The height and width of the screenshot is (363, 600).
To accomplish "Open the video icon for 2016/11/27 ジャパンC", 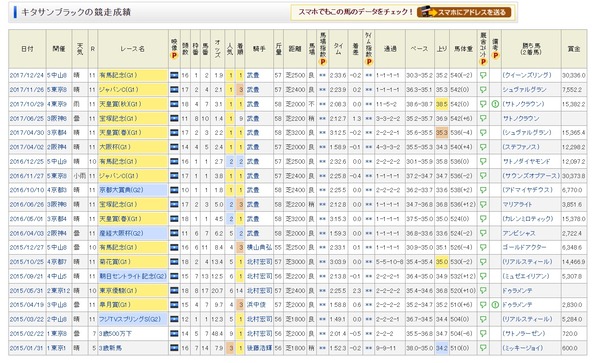I will pyautogui.click(x=174, y=176).
